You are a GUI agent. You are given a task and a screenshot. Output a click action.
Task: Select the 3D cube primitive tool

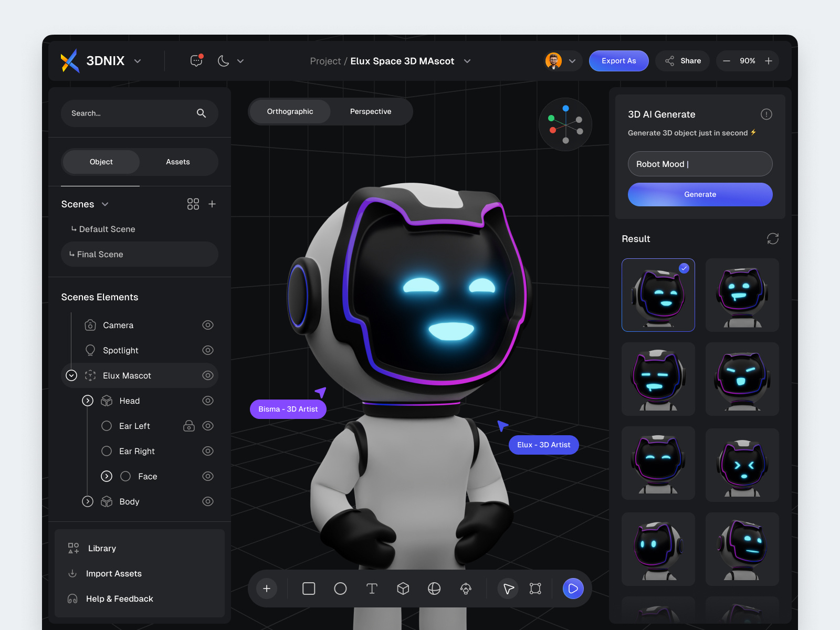[x=403, y=589]
